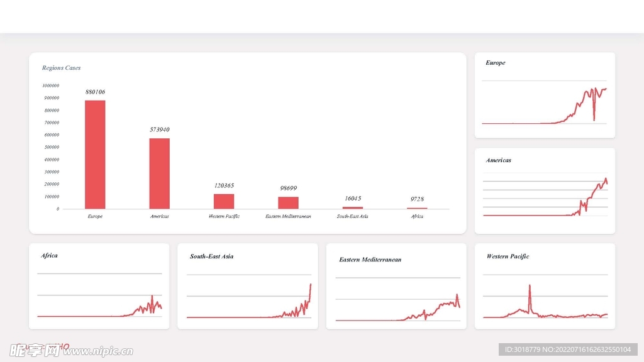This screenshot has height=362, width=644.
Task: Click the Africa x-axis label in bar chart
Action: point(417,216)
